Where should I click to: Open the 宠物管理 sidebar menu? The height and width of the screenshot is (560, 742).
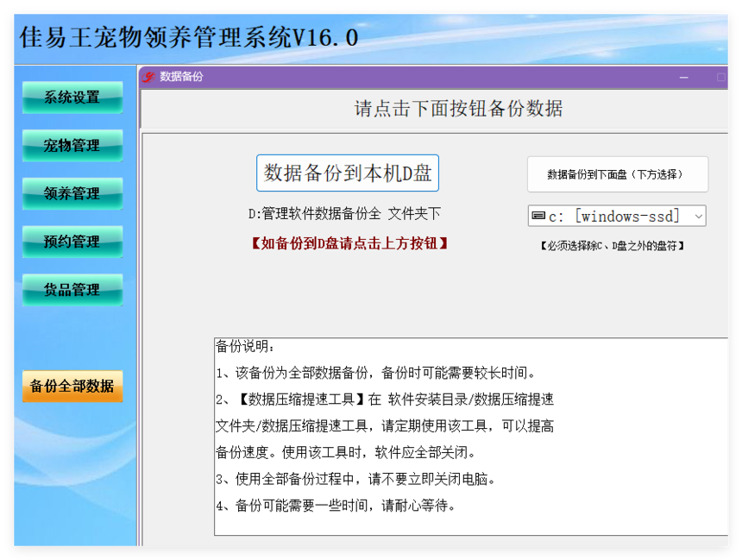tap(72, 145)
